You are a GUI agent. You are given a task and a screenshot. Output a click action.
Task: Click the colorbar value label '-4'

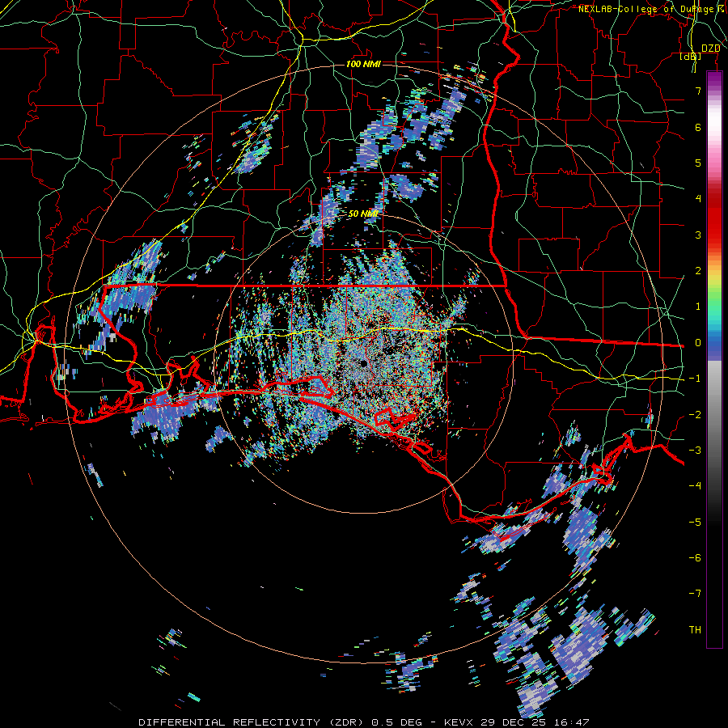click(x=695, y=486)
